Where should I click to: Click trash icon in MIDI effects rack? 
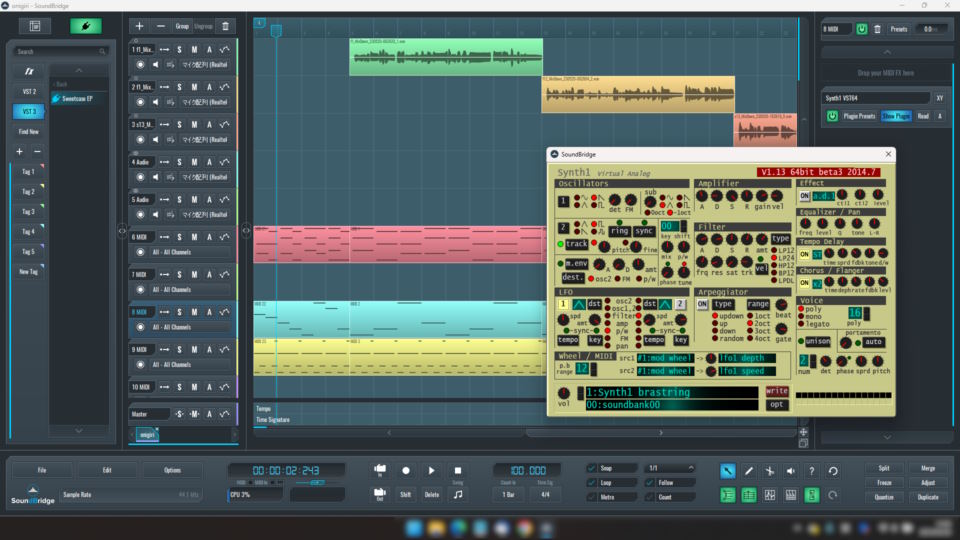coord(877,29)
